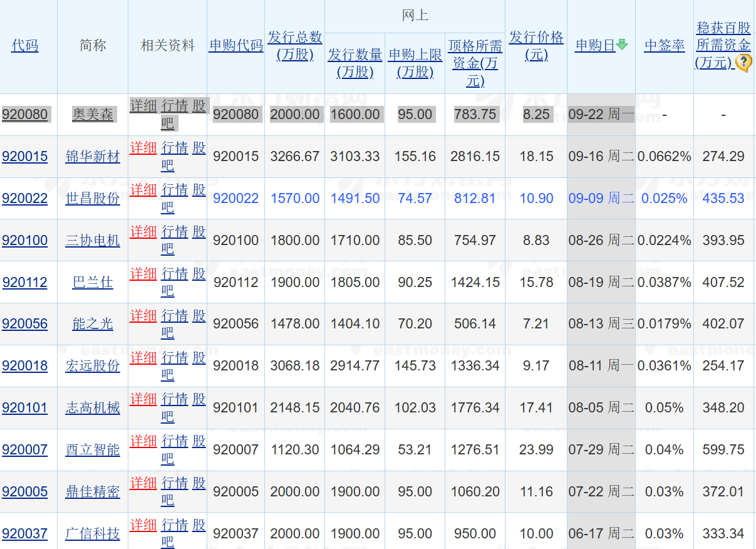Screen dimensions: 756x549
Task: Open stock code 920018 link
Action: coord(25,366)
